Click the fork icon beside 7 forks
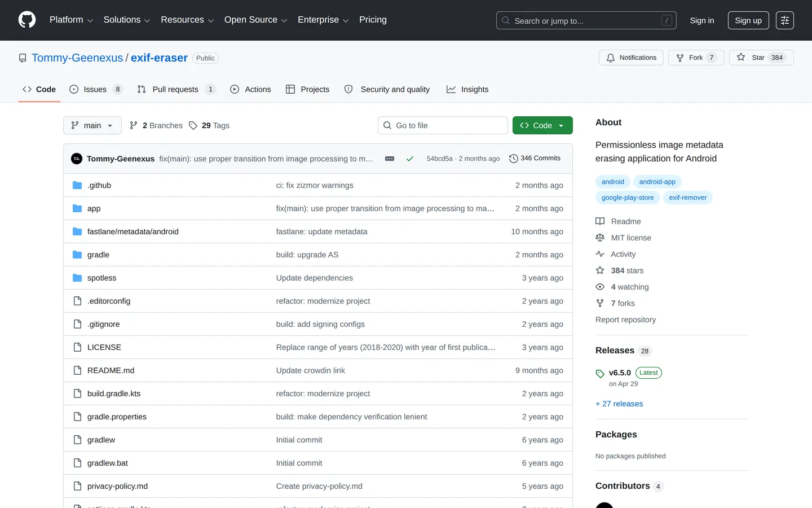The height and width of the screenshot is (508, 812). click(600, 303)
